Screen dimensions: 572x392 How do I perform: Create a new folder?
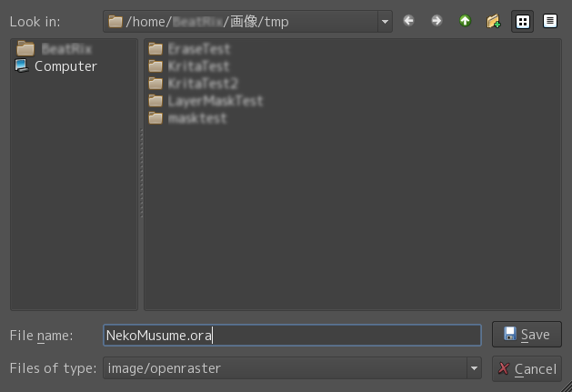[x=494, y=20]
